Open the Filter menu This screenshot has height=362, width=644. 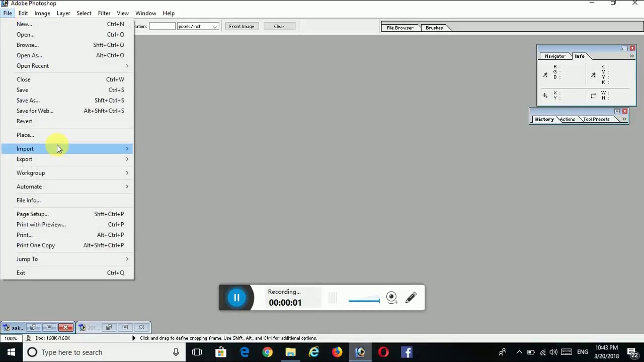[104, 13]
